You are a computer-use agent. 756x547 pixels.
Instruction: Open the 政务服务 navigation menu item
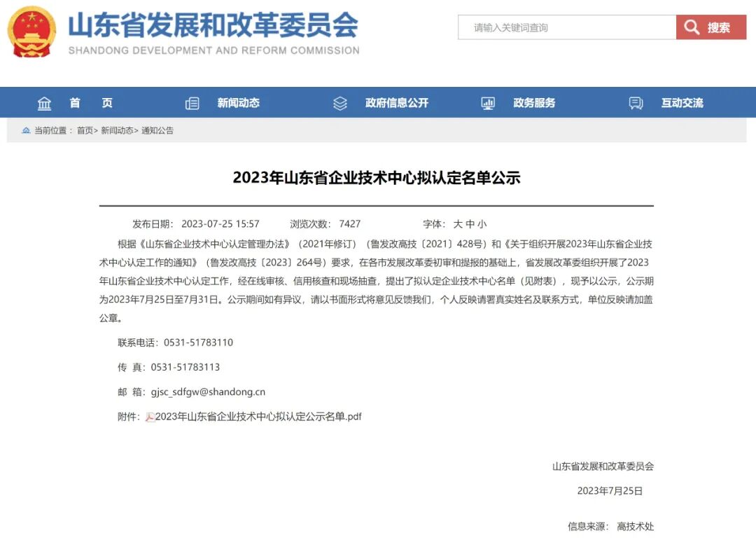pos(536,102)
